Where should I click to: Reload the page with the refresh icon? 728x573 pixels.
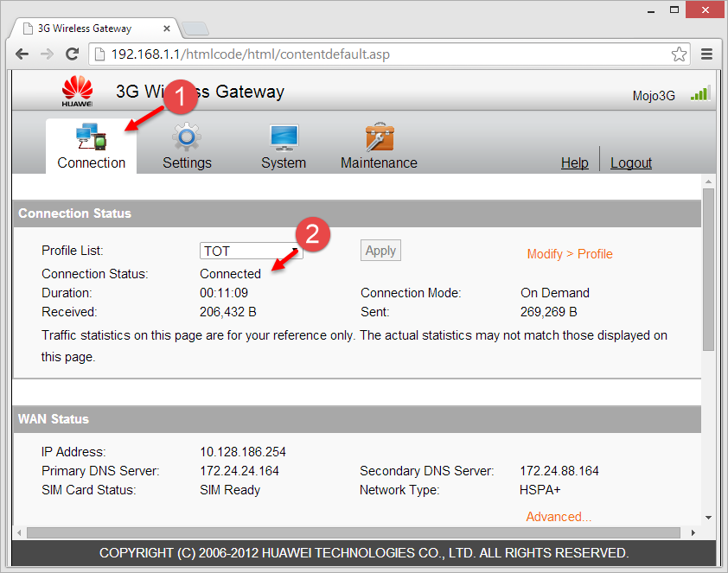(x=72, y=54)
